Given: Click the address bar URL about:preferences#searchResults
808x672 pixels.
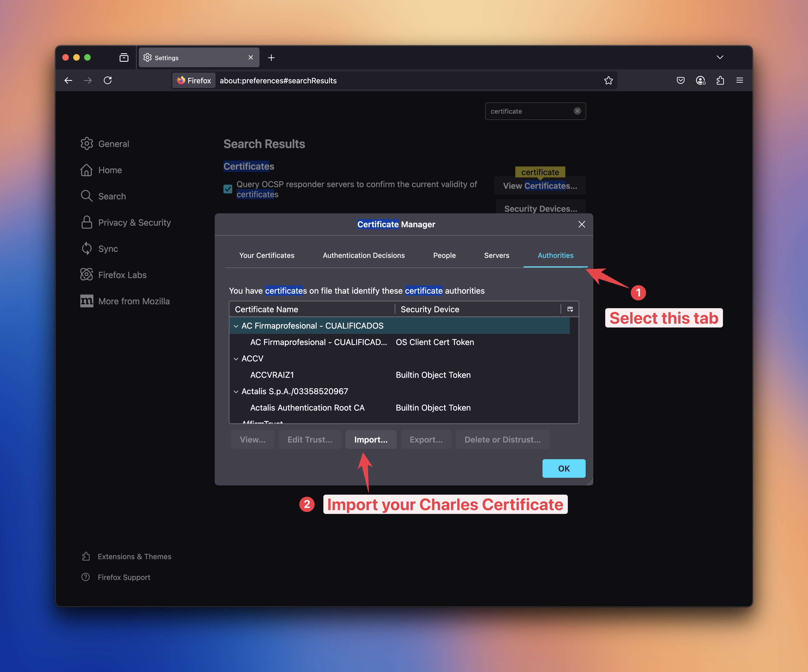Looking at the screenshot, I should click(x=278, y=80).
